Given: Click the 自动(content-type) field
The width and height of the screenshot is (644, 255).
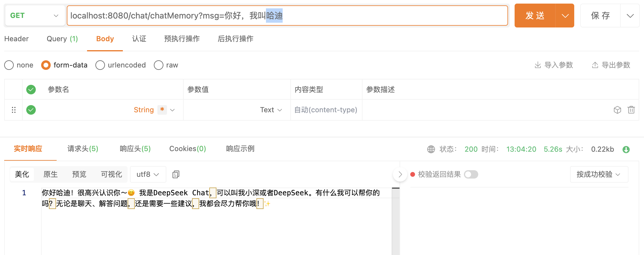Looking at the screenshot, I should [x=326, y=110].
